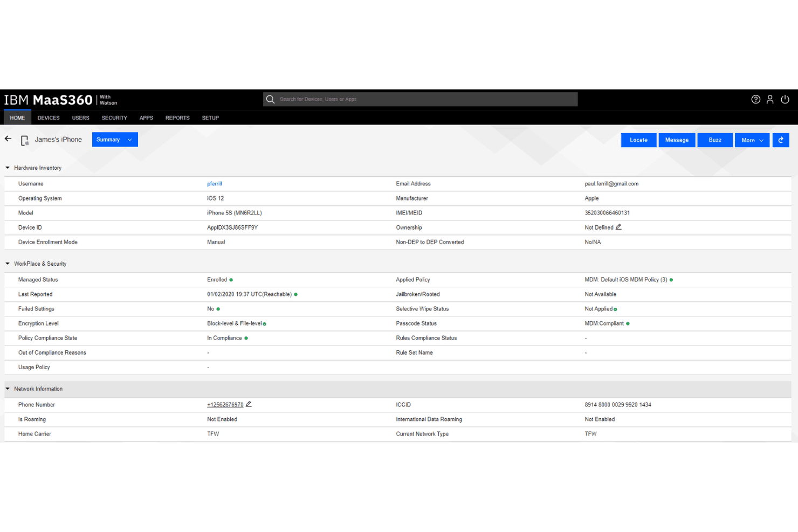Click the Rule Set Name label
The height and width of the screenshot is (532, 798).
tap(414, 353)
